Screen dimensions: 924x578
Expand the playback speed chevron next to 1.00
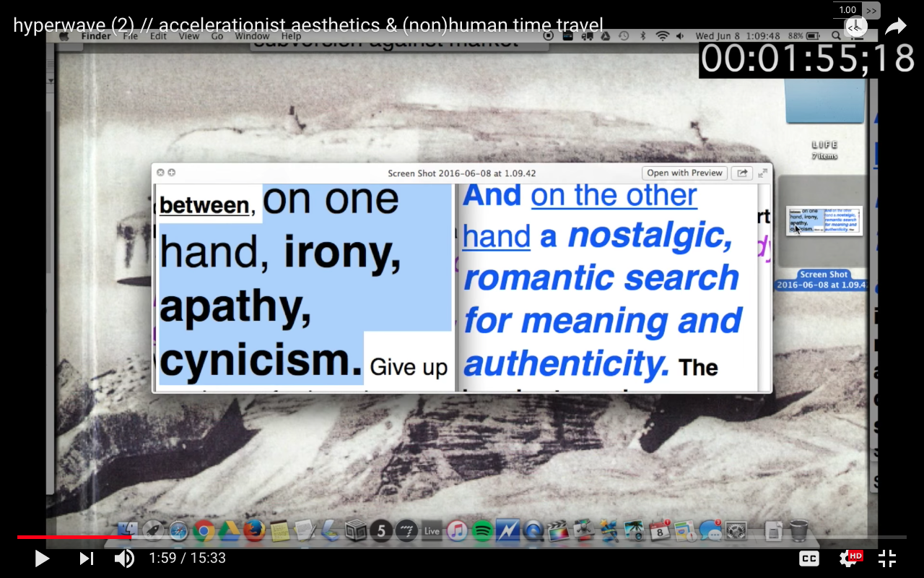pos(871,10)
